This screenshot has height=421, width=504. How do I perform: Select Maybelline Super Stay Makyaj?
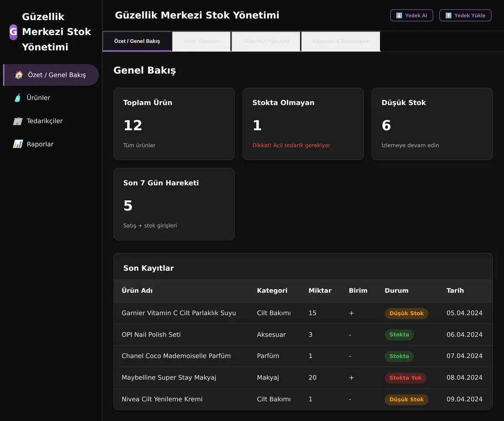coord(169,377)
